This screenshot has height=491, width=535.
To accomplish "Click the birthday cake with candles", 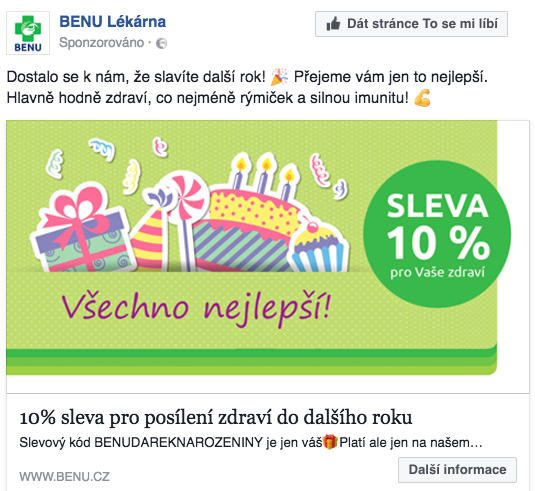I will tap(248, 218).
